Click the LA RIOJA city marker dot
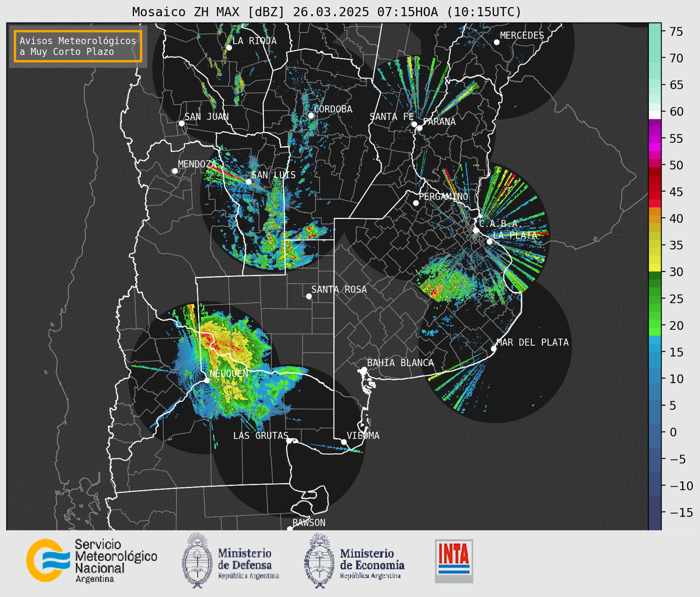Screen dimensions: 700x597 click(x=229, y=48)
